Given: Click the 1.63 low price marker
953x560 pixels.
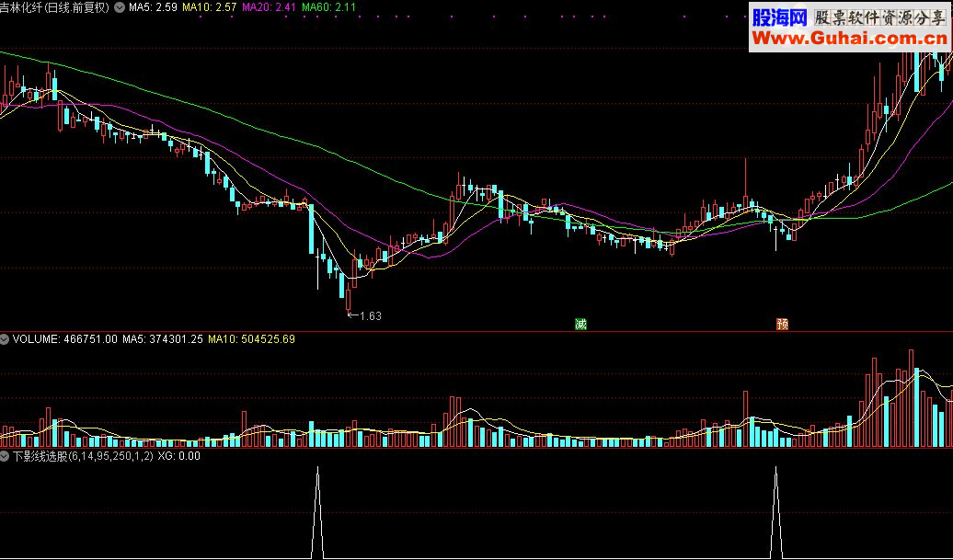Looking at the screenshot, I should point(364,315).
